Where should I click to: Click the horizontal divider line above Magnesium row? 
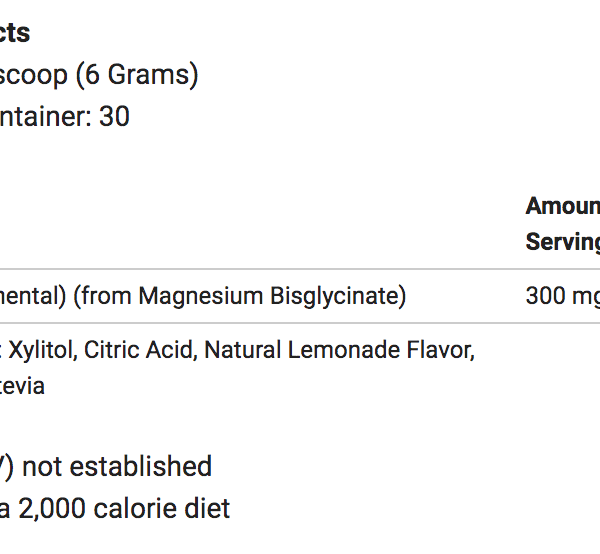pyautogui.click(x=300, y=269)
